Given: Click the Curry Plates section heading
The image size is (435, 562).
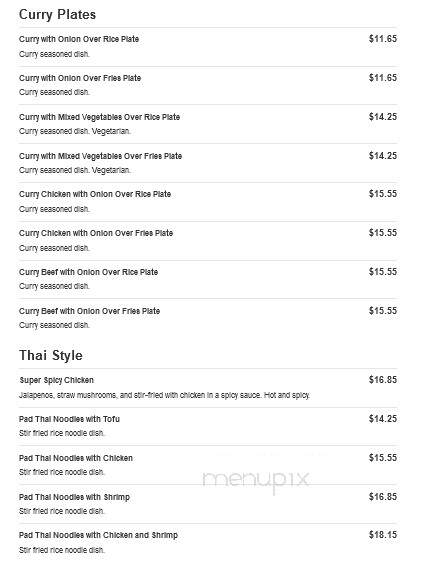Looking at the screenshot, I should pyautogui.click(x=57, y=15).
